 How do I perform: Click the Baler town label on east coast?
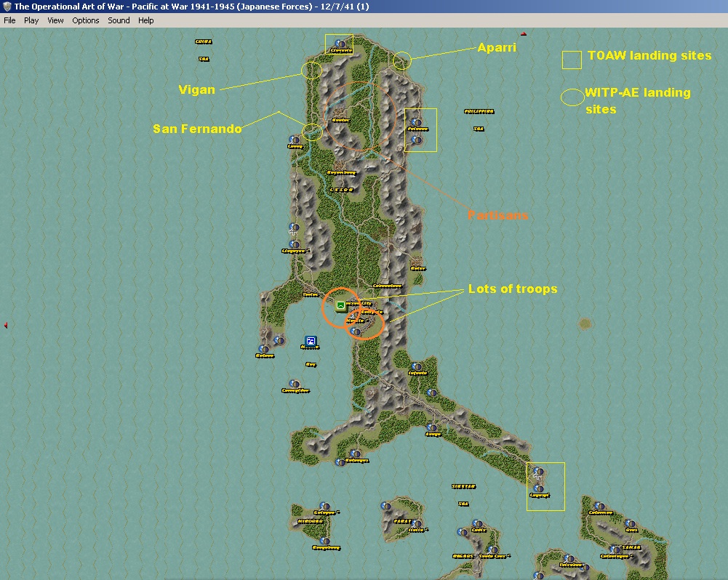pyautogui.click(x=418, y=268)
